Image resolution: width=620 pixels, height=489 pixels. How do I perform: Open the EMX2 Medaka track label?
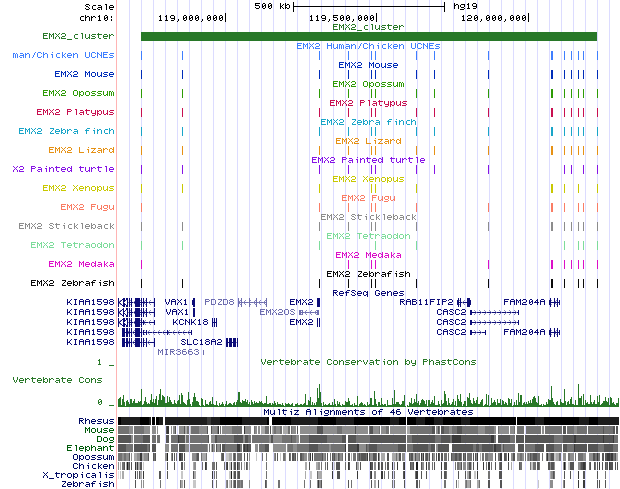(x=82, y=264)
